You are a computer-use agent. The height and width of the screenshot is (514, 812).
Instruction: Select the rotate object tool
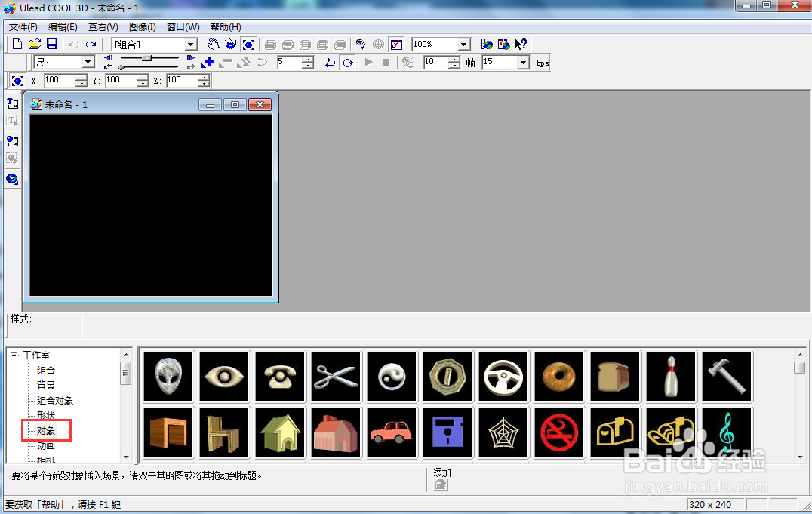230,45
